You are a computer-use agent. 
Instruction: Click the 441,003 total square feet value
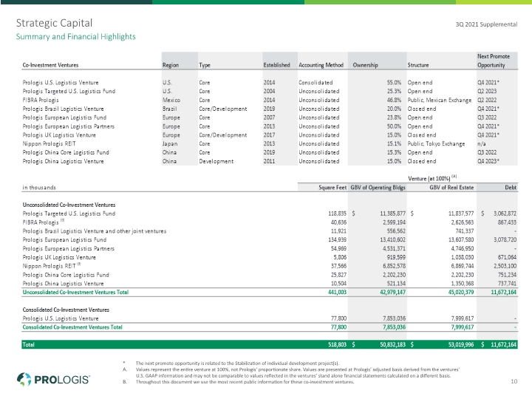(337, 293)
